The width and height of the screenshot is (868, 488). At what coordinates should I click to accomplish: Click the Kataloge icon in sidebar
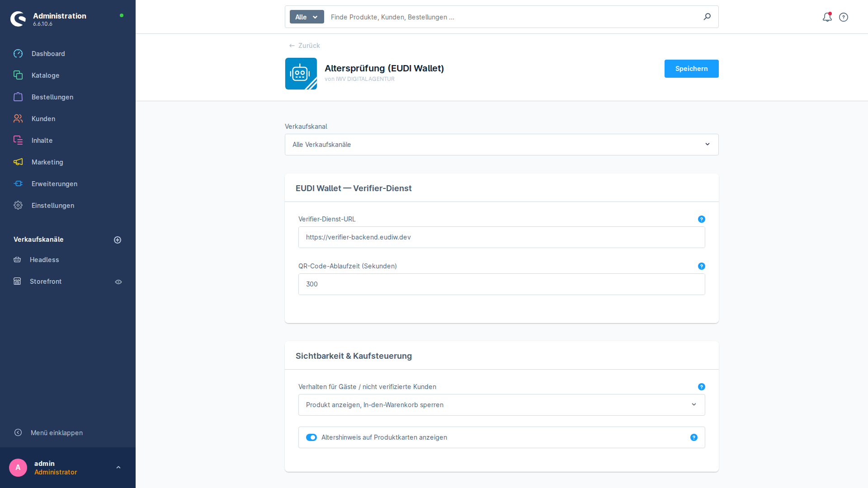[x=18, y=75]
